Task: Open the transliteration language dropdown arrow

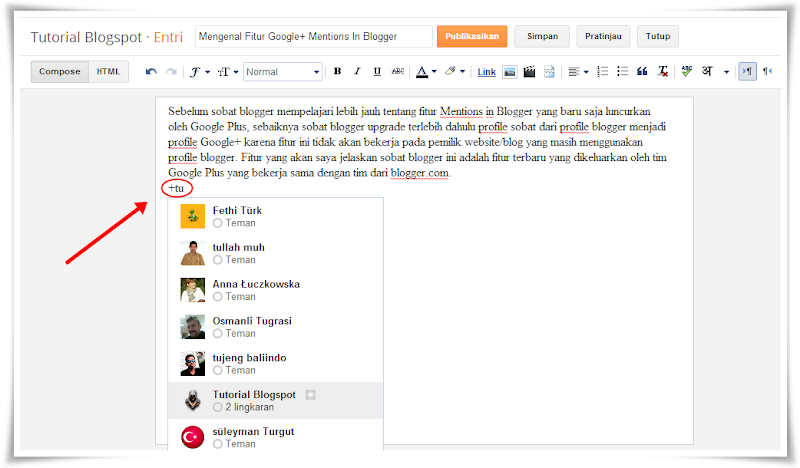Action: click(x=726, y=72)
